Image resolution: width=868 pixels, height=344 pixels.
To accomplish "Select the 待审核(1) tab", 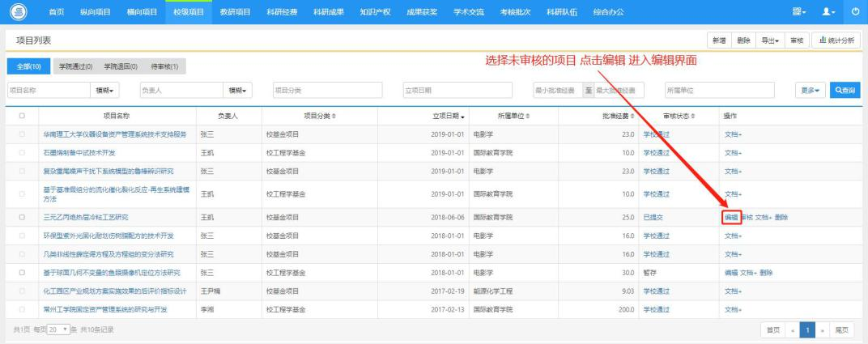I will coord(164,66).
